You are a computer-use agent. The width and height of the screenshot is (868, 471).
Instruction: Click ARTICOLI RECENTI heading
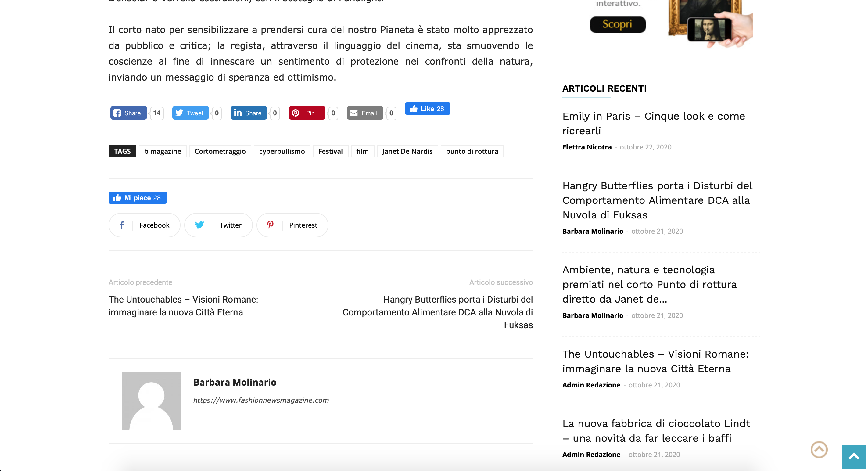604,88
